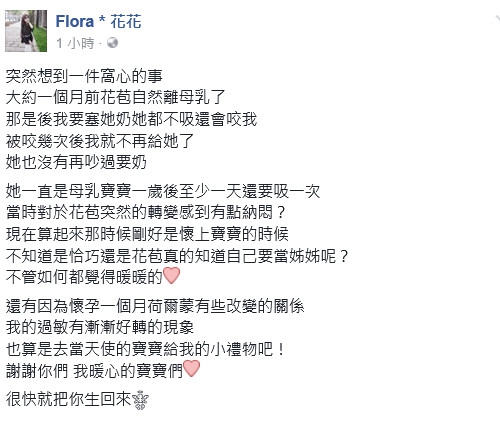Click the line starting 她一直是母乳寶寶
Image resolution: width=500 pixels, height=422 pixels.
(x=163, y=191)
